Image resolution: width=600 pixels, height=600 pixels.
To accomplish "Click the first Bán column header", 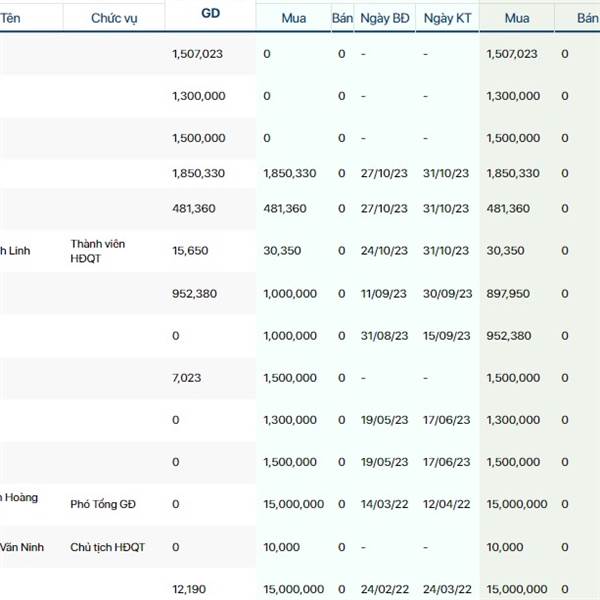I will 342,18.
